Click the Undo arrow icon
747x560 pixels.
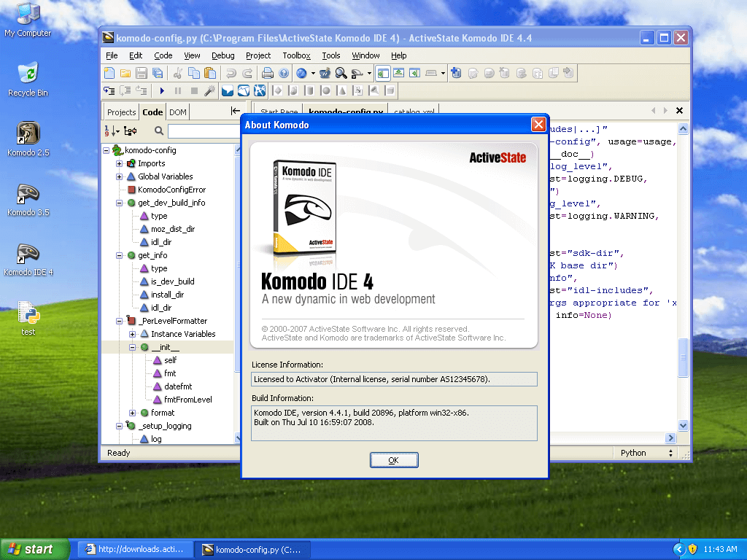pyautogui.click(x=231, y=73)
